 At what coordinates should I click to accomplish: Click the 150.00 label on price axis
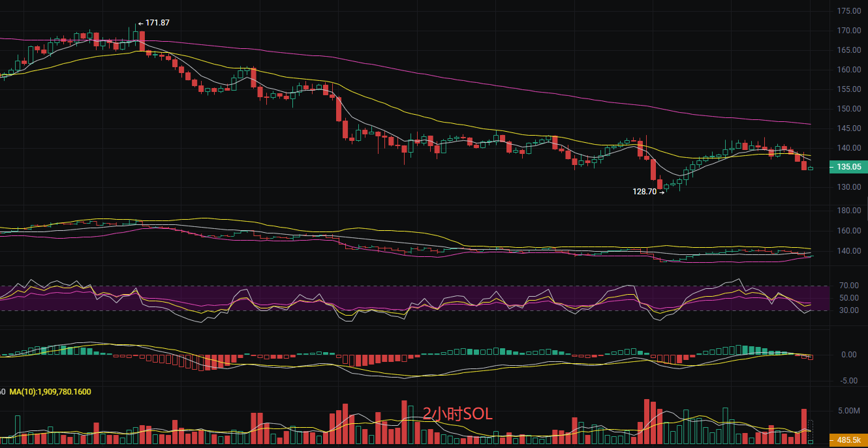click(848, 109)
